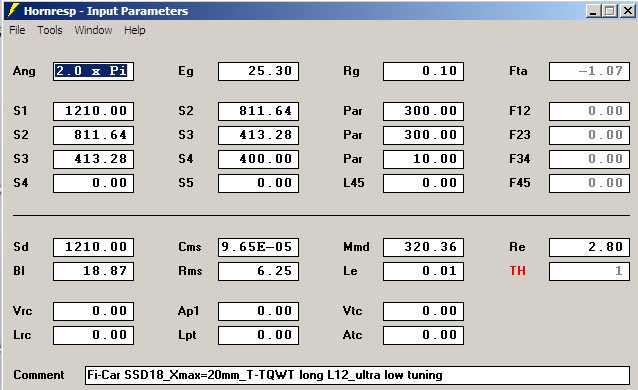Viewport: 638px width, 390px height.
Task: Click the S1 field with 1210.00
Action: point(93,111)
